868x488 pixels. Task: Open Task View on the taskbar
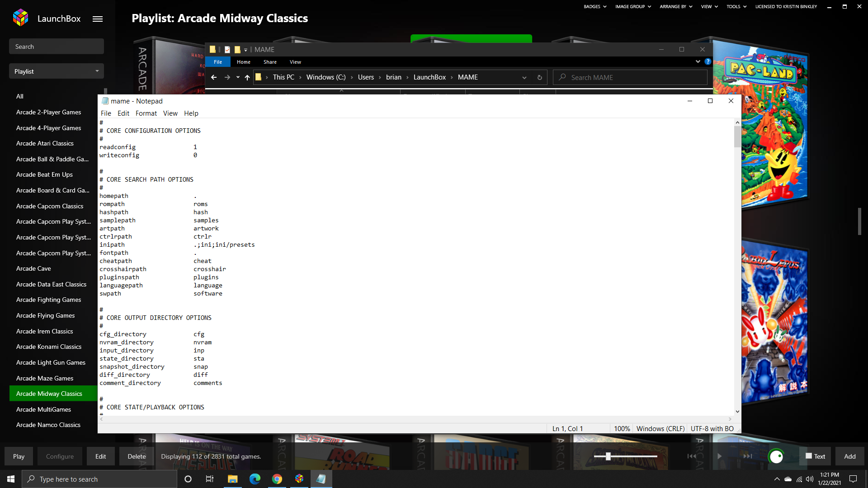coord(210,479)
